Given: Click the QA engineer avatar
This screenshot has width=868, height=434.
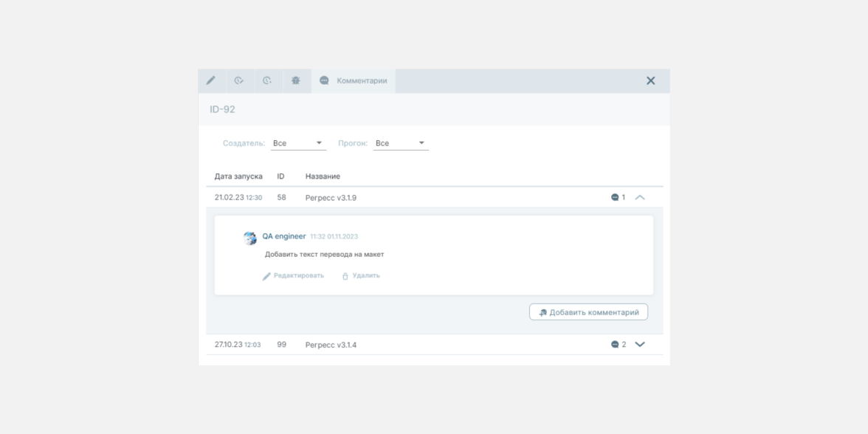Looking at the screenshot, I should pos(250,238).
